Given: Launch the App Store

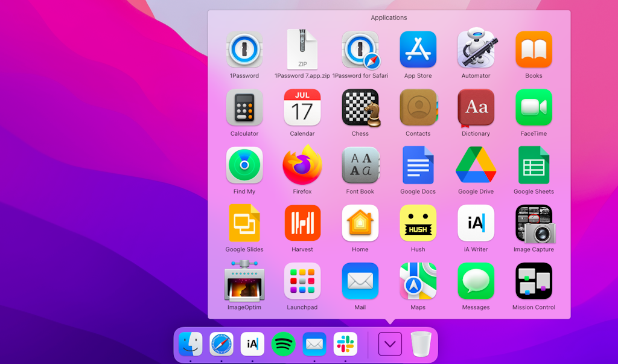Looking at the screenshot, I should click(x=418, y=51).
